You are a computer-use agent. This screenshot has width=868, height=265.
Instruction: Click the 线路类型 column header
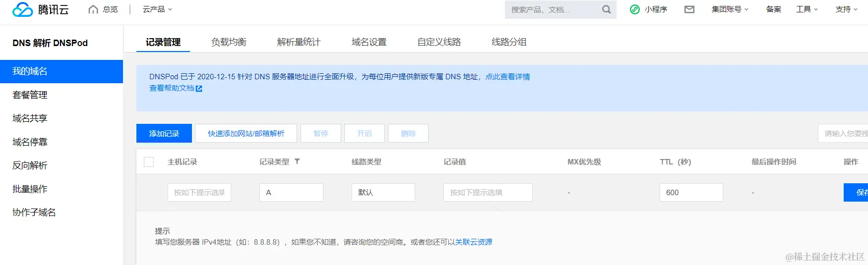pos(367,162)
